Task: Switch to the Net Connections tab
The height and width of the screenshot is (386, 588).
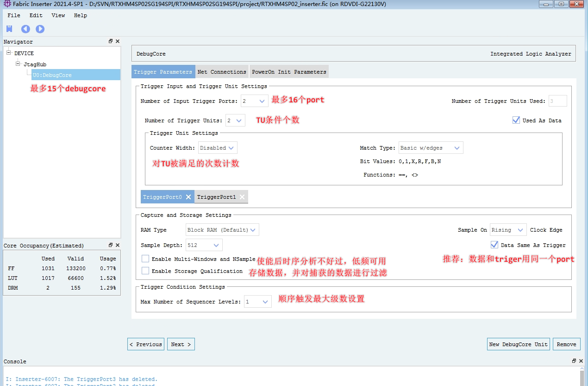Action: pos(222,71)
